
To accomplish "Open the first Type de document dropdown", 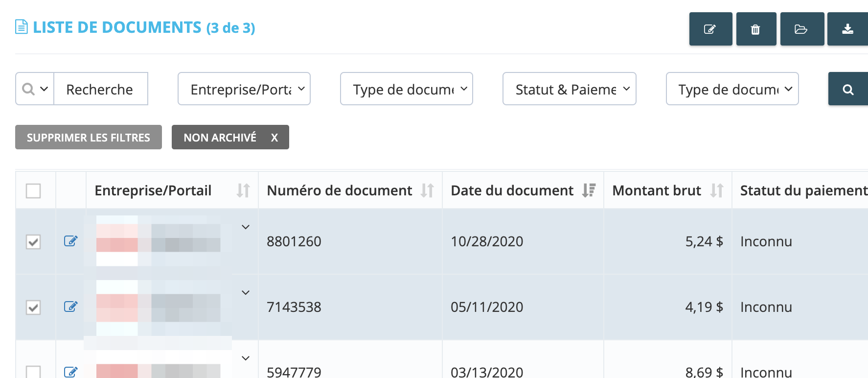I will [407, 89].
